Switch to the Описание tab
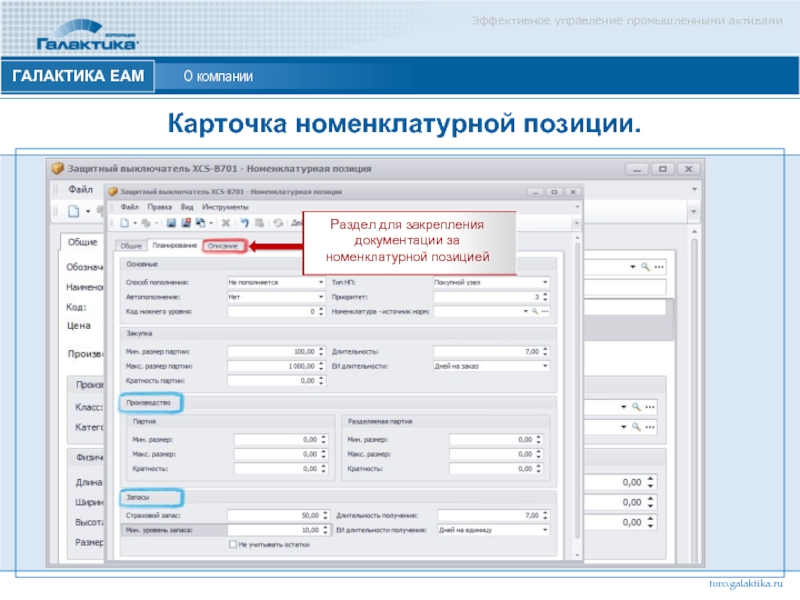800x600 pixels. (x=223, y=246)
